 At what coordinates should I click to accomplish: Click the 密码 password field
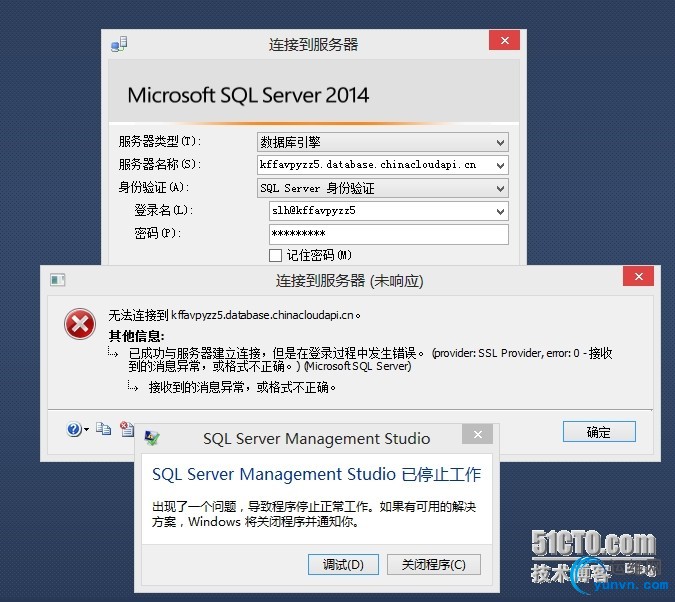[389, 234]
